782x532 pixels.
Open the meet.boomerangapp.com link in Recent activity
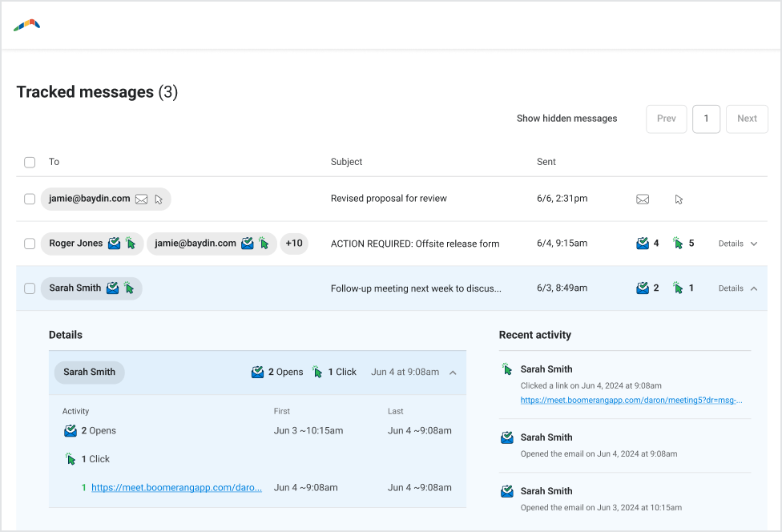point(631,400)
